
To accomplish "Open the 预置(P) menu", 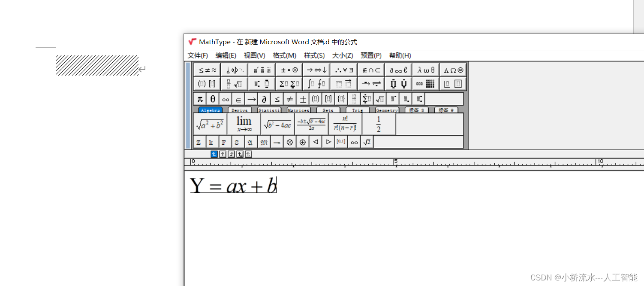I will pos(371,55).
